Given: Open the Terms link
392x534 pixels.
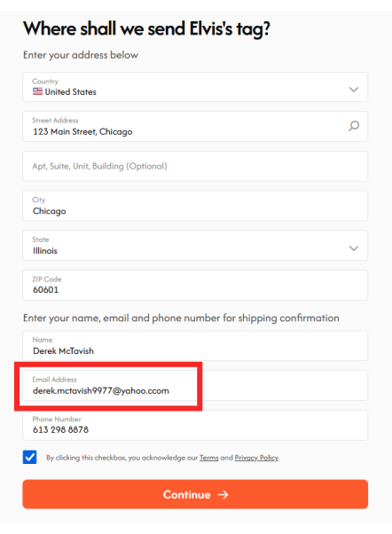Looking at the screenshot, I should click(x=208, y=458).
